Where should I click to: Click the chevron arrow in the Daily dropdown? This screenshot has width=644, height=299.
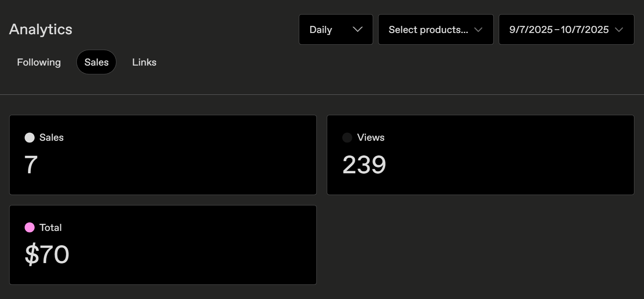click(357, 30)
